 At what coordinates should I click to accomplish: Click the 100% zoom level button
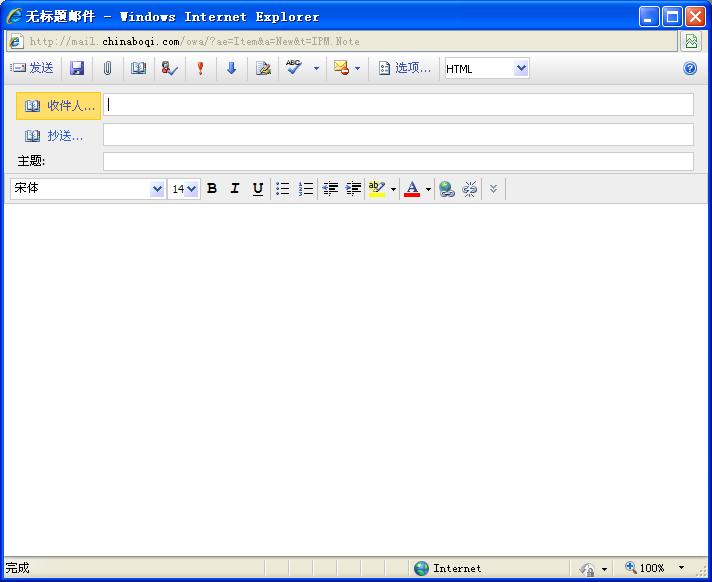point(645,567)
